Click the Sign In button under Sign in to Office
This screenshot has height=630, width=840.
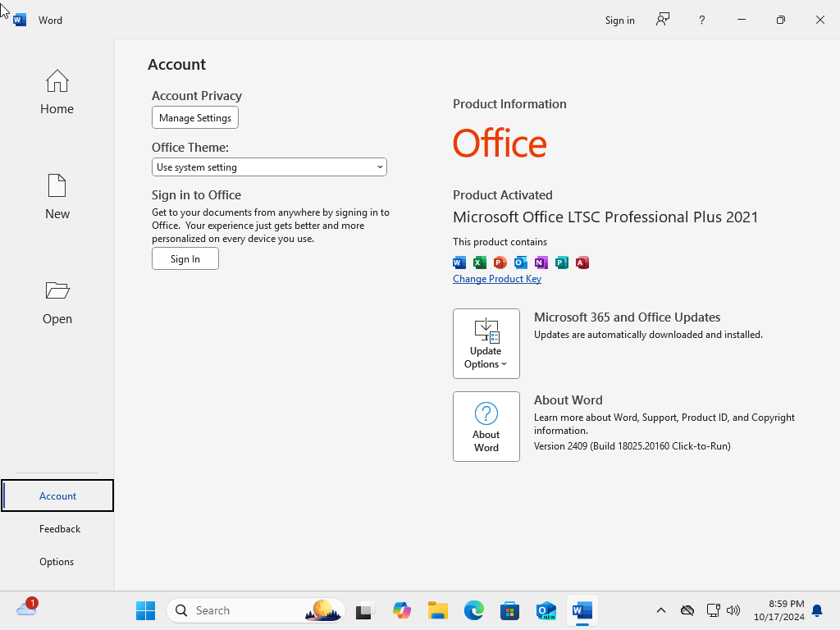click(185, 258)
